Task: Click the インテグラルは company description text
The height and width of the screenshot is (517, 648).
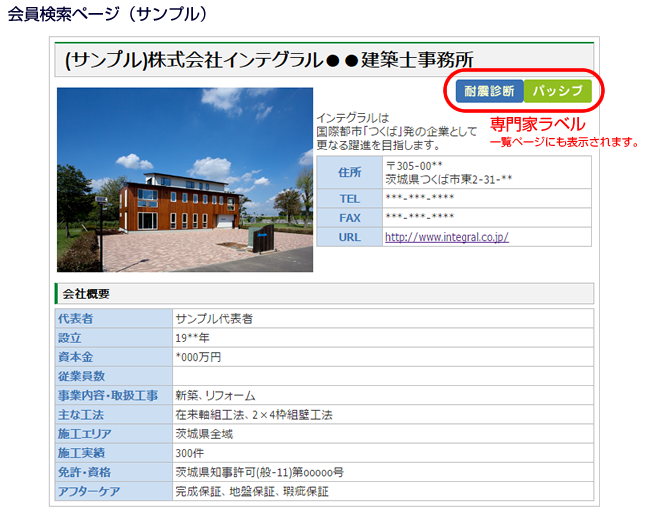Action: (x=397, y=132)
